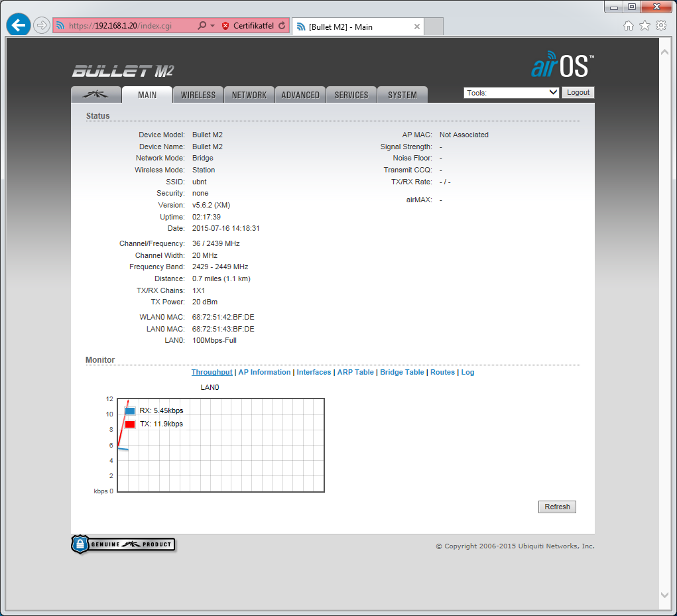Switch to the MAIN tab
The height and width of the screenshot is (616, 677).
pyautogui.click(x=147, y=95)
